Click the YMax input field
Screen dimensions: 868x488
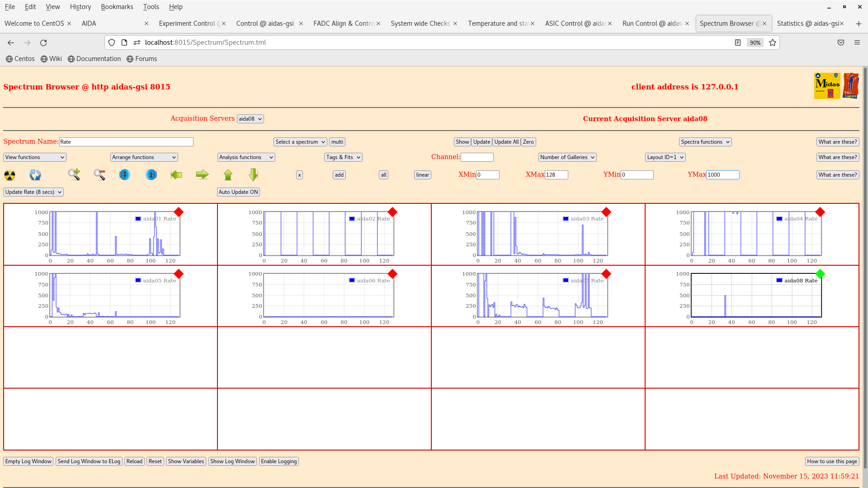click(x=722, y=175)
